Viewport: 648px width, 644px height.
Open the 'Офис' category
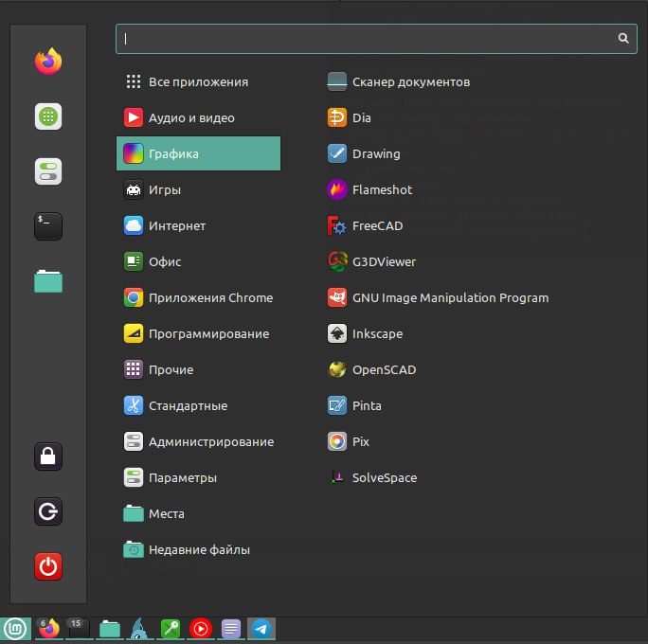pos(198,261)
